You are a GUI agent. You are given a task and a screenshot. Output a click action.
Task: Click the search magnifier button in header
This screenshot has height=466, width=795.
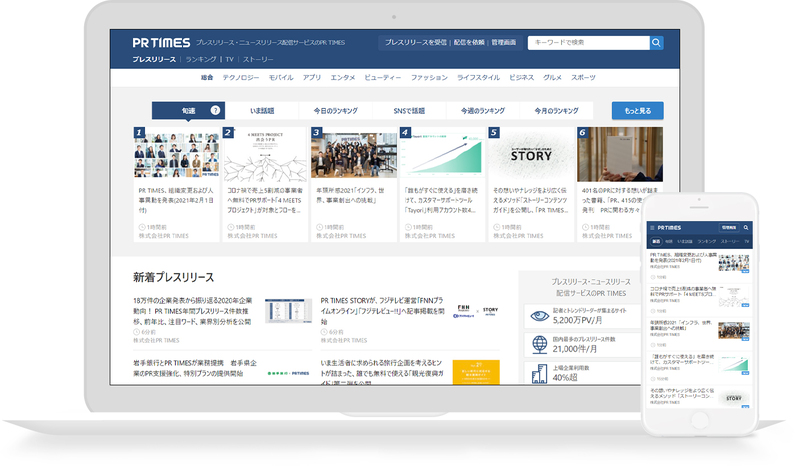click(x=656, y=43)
